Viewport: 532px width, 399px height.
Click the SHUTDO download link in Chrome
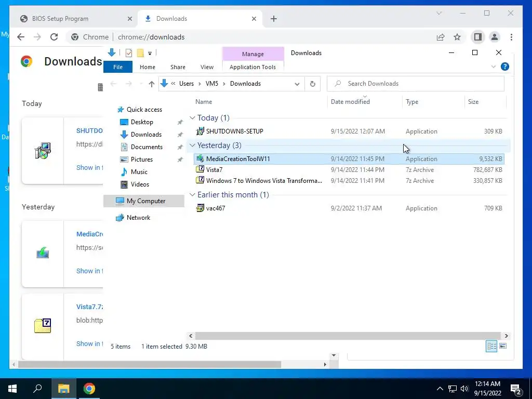(89, 130)
